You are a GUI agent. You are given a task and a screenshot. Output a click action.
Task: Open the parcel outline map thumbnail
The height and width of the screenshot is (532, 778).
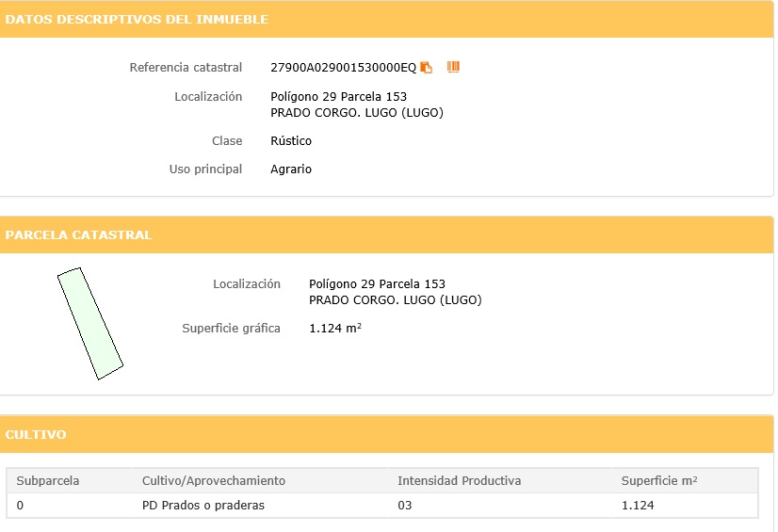[x=90, y=323]
